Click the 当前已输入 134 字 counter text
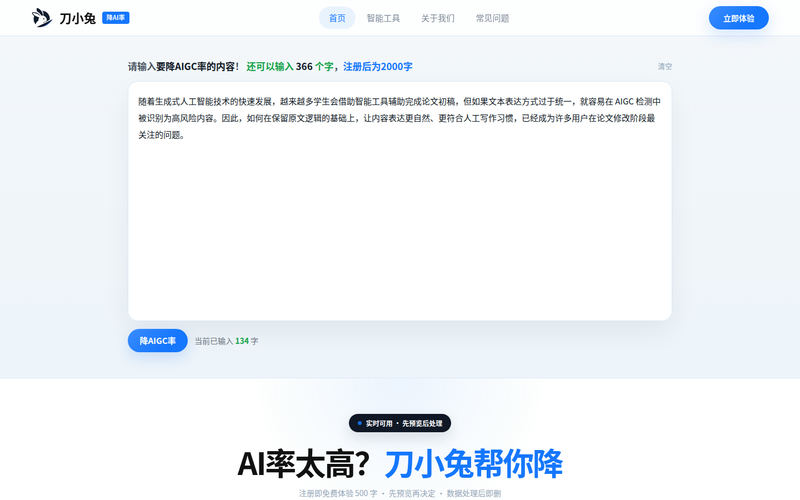 pos(226,341)
